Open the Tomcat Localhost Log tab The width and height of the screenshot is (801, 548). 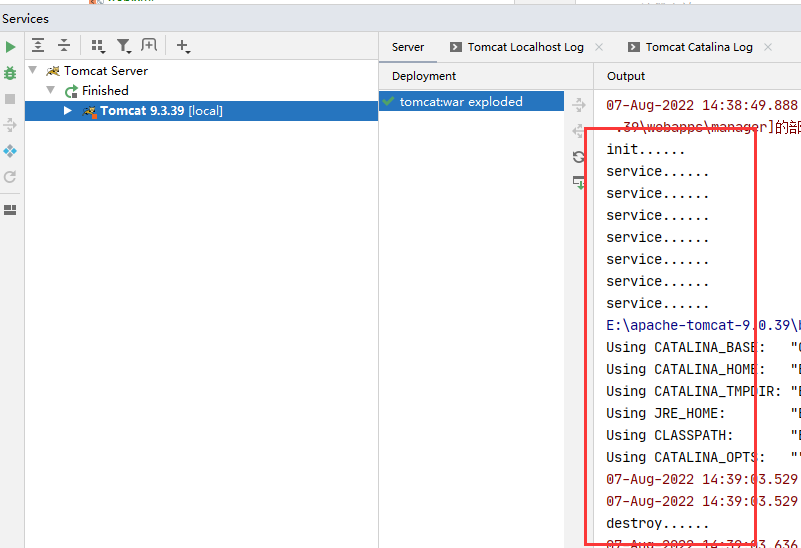pos(525,47)
